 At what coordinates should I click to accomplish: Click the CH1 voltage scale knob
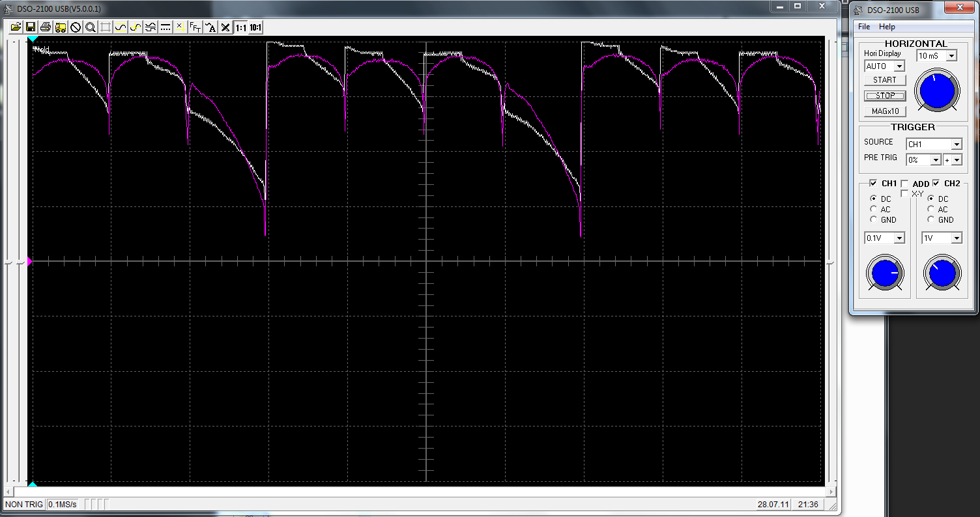885,273
